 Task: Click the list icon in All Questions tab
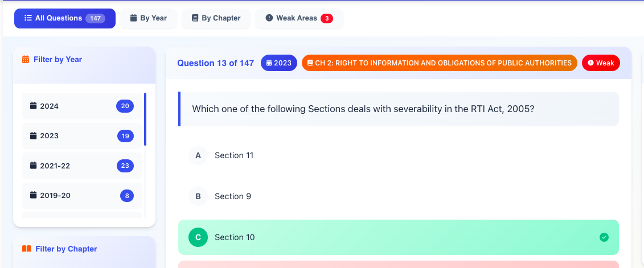tap(28, 18)
